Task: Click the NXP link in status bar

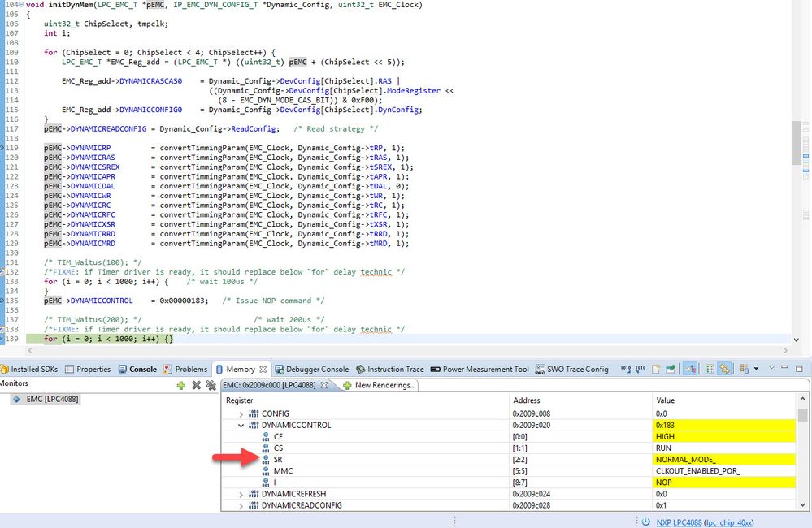Action: coord(663,522)
